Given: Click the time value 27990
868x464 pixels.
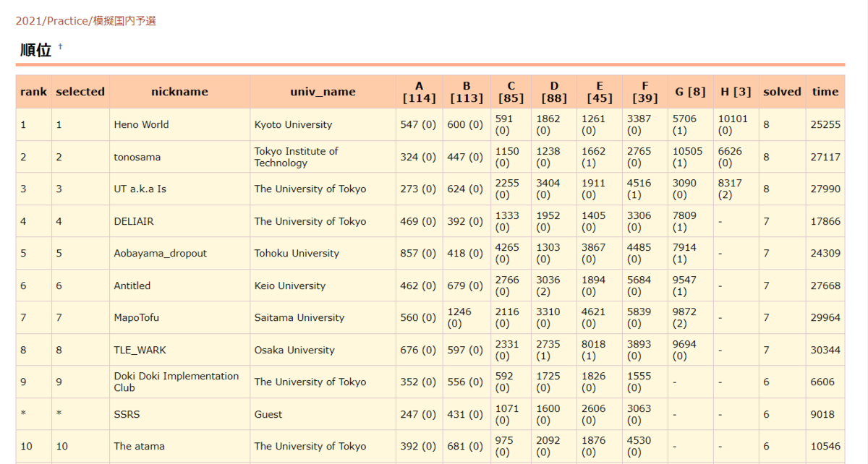Looking at the screenshot, I should click(x=825, y=189).
